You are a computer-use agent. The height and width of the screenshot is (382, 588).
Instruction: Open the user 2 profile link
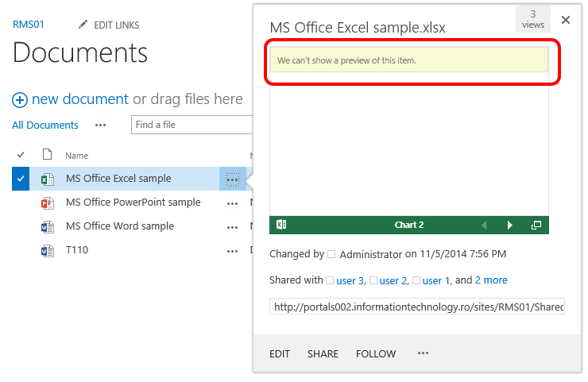(x=393, y=280)
